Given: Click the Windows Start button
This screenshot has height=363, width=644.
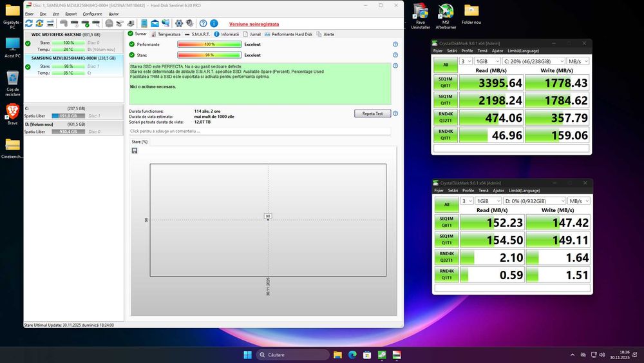Looking at the screenshot, I should pos(248,355).
